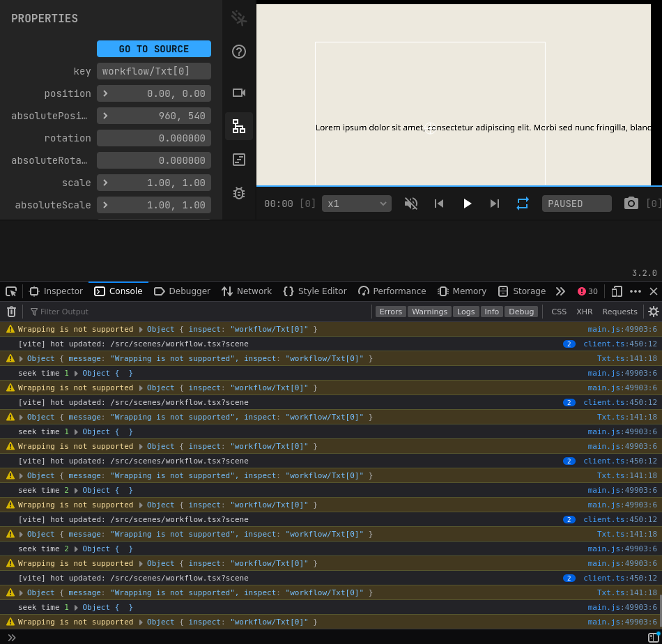Image resolution: width=662 pixels, height=644 pixels.
Task: Open the scene graph panel icon
Action: [239, 126]
